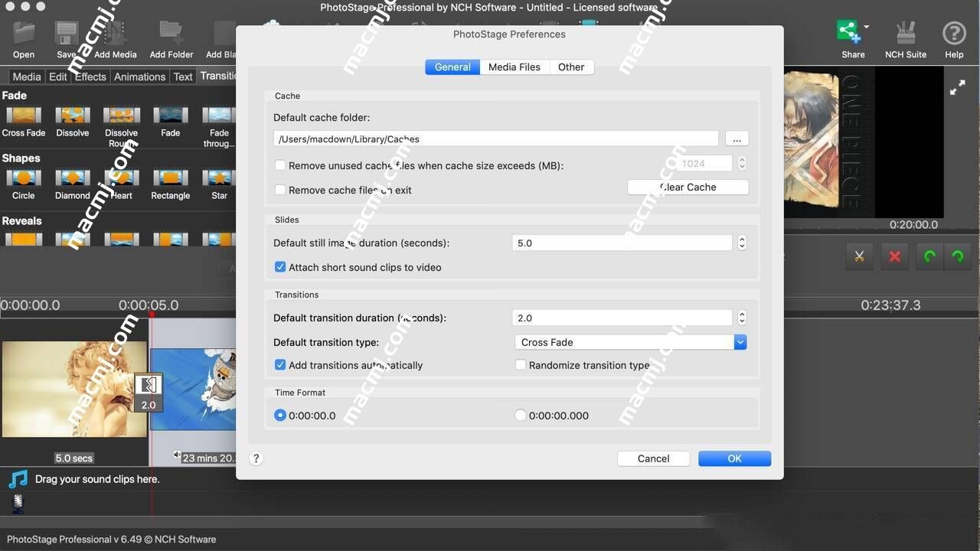Screen dimensions: 980x551
Task: Expand preview with the fullscreen arrows icon
Action: [957, 89]
